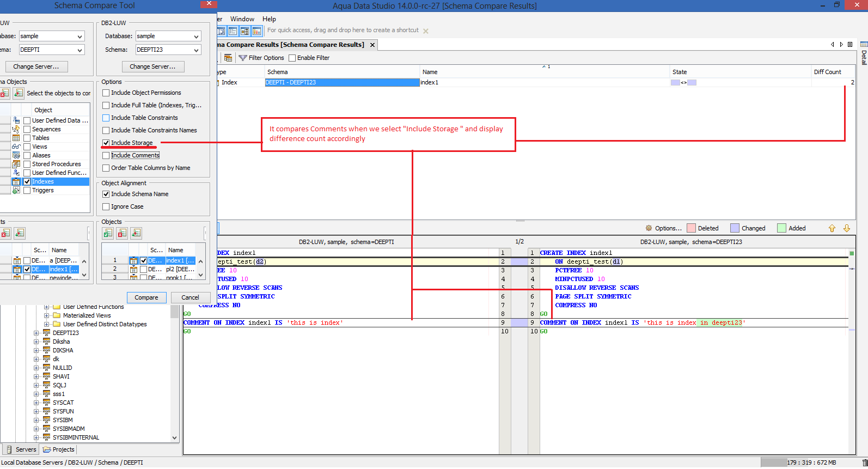Click the Deleted color swatch in legend
Image resolution: width=868 pixels, height=469 pixels.
point(692,228)
